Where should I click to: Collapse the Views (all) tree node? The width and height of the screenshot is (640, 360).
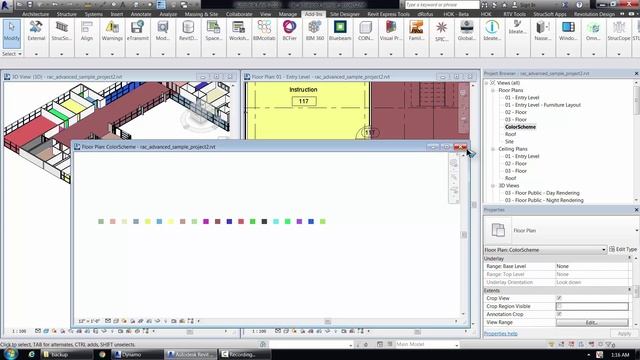click(487, 83)
